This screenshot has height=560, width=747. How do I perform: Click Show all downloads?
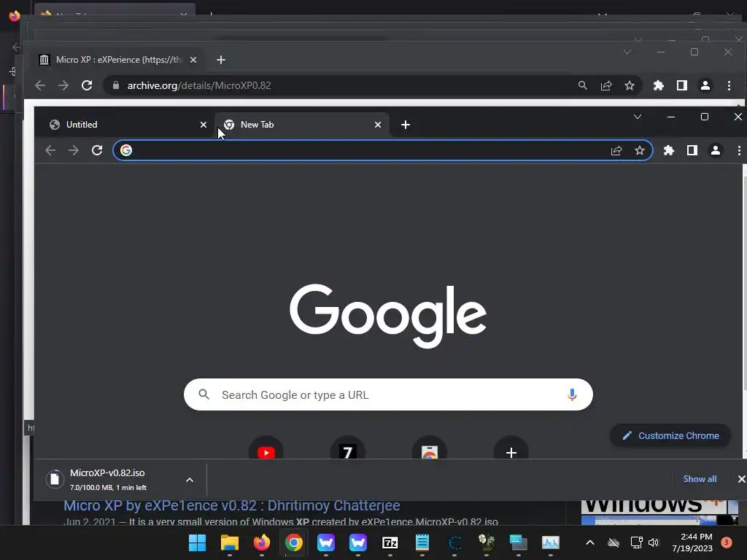click(x=700, y=479)
